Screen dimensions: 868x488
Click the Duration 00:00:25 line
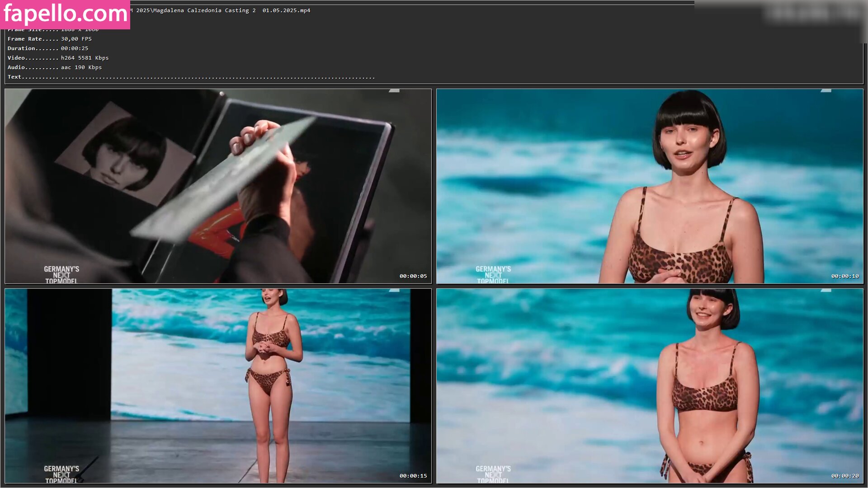coord(48,48)
